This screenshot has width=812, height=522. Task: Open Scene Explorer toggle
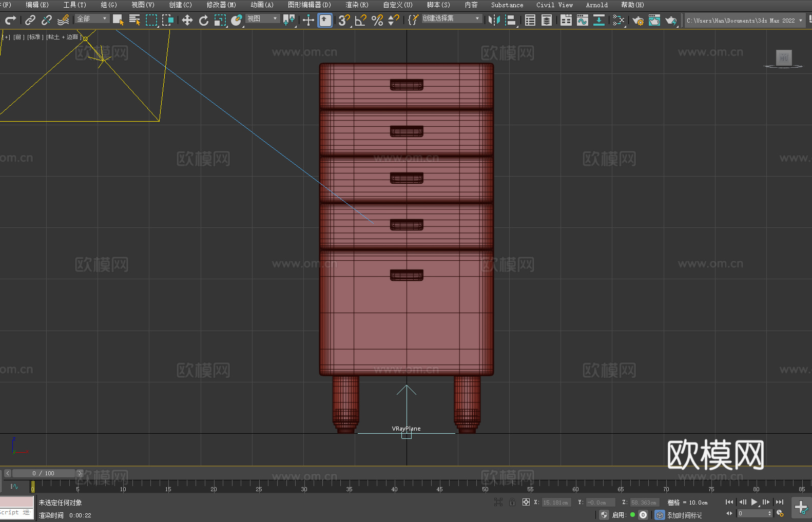coord(530,20)
